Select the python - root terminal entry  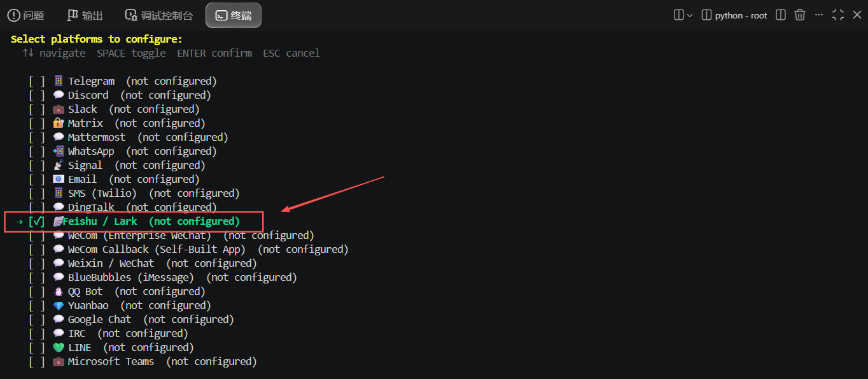coord(734,15)
